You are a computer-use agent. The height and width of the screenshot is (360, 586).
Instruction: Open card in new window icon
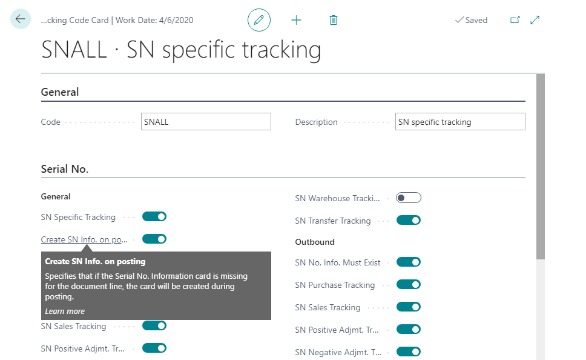pos(515,20)
